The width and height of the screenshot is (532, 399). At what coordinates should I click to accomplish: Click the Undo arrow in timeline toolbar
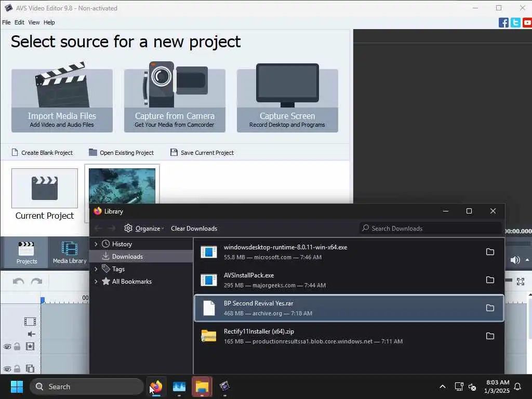coord(18,281)
